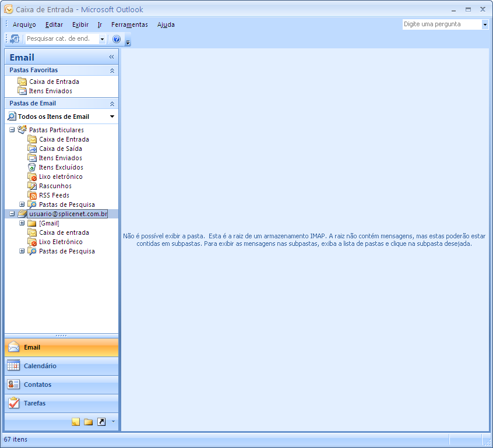Screen dimensions: 493x448
Task: Collapse the Pastas Particulares tree node
Action: pos(12,129)
